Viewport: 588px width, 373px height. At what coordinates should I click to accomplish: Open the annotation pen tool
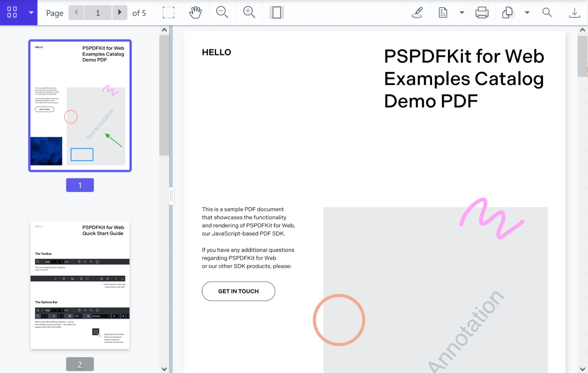(x=417, y=12)
